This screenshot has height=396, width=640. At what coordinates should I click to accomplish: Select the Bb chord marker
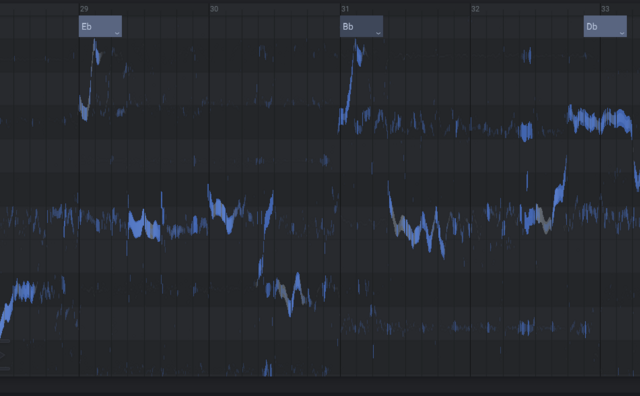[361, 27]
